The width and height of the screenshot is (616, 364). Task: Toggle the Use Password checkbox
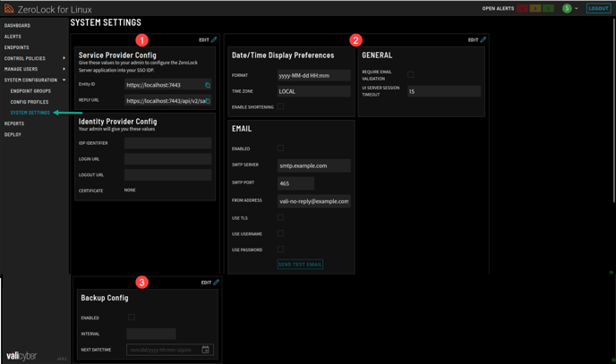pyautogui.click(x=280, y=249)
